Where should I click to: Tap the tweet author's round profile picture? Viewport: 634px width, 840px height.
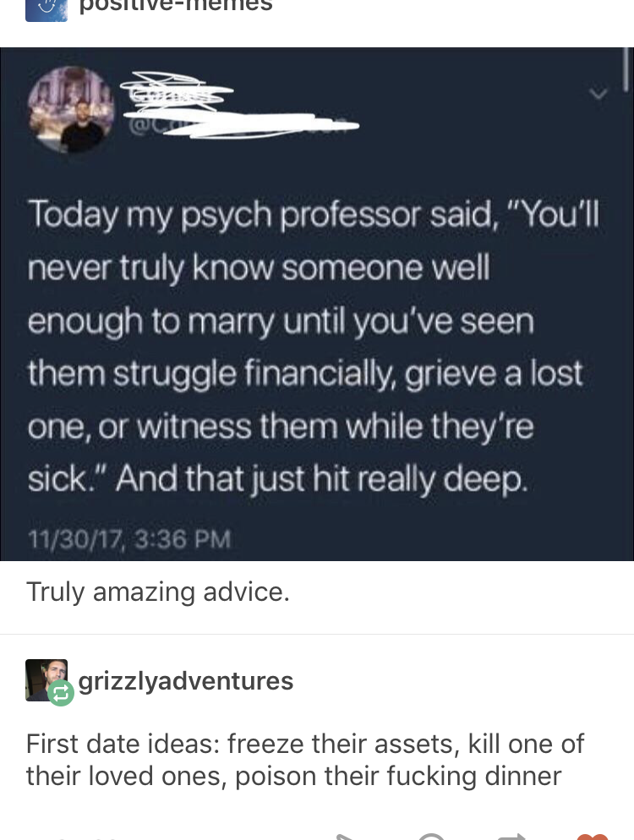coord(71,110)
